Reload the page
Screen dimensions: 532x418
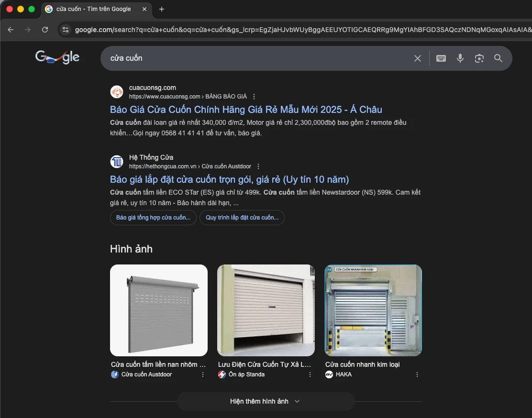coord(45,30)
